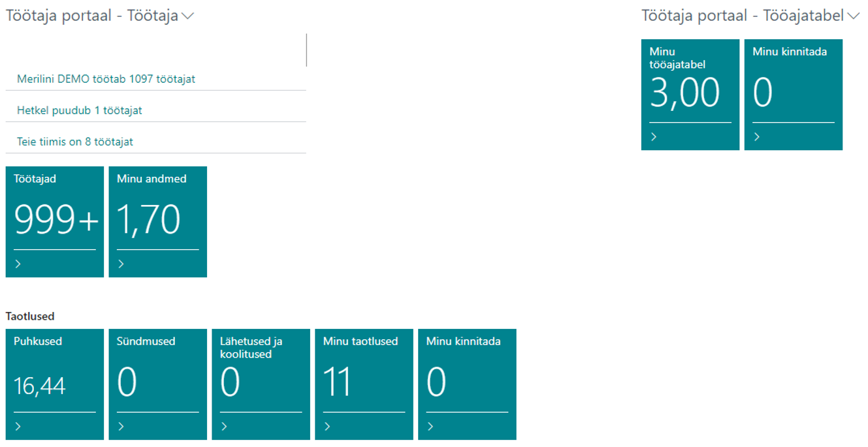The height and width of the screenshot is (447, 868).
Task: Open the Minu andmed tile
Action: (x=157, y=222)
